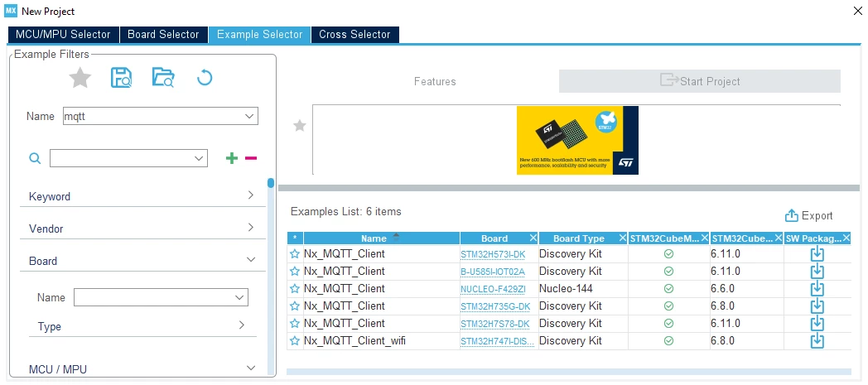Click the compatibility check icon in STM32H573I-DK row
This screenshot has height=385, width=868.
[668, 254]
